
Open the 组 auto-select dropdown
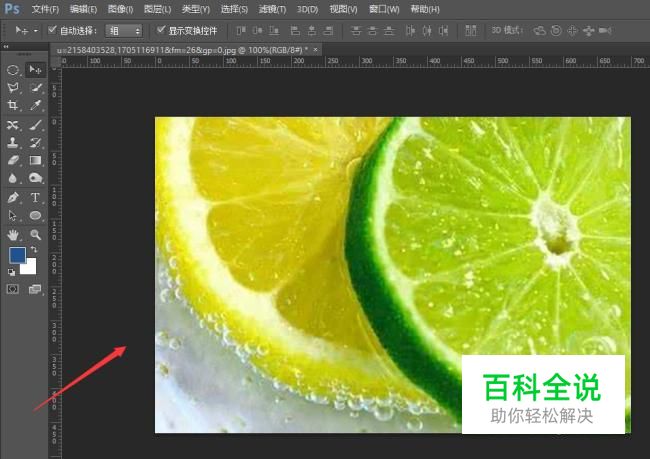click(x=124, y=31)
